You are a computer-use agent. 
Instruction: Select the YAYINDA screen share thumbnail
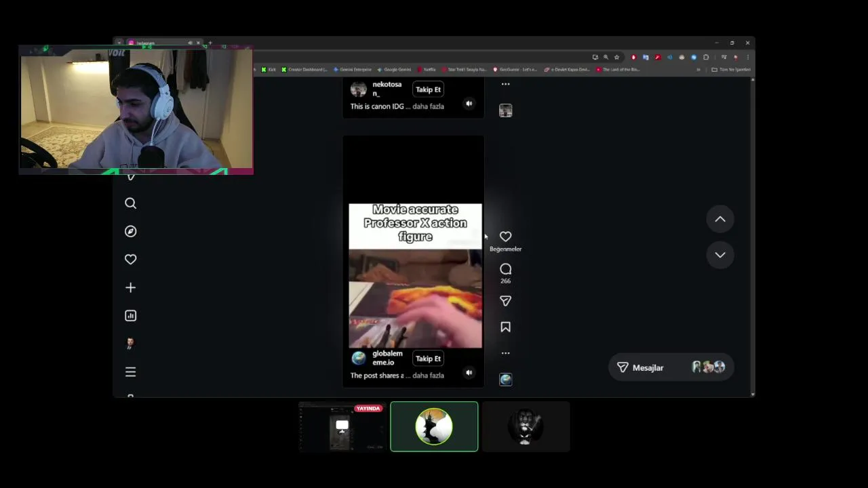tap(342, 426)
